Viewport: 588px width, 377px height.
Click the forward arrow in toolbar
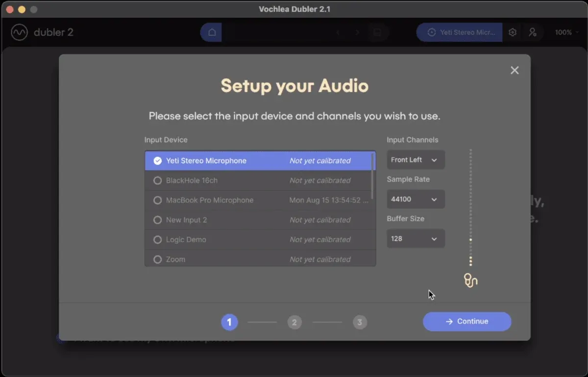(357, 32)
